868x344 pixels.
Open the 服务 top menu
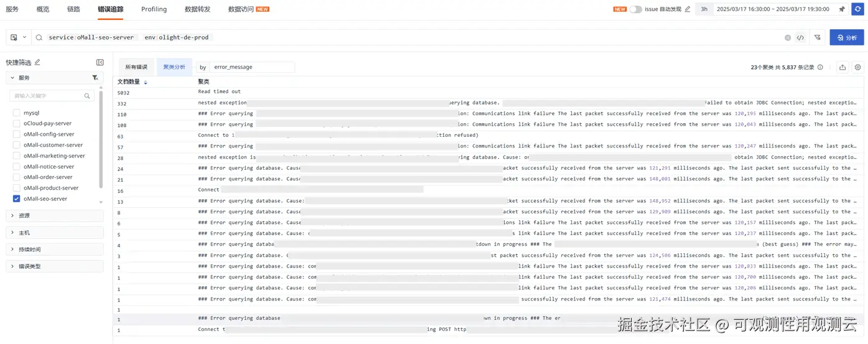click(12, 9)
